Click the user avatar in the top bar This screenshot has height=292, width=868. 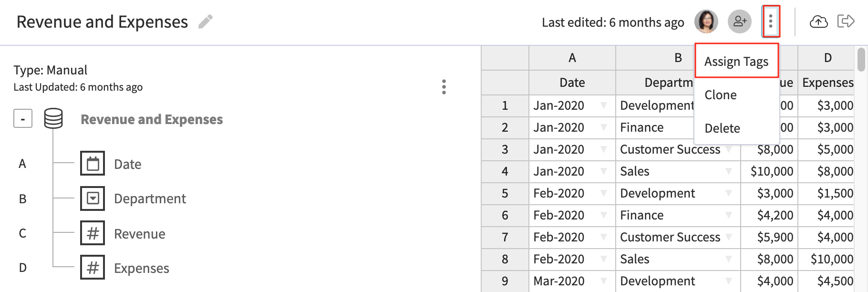click(706, 21)
